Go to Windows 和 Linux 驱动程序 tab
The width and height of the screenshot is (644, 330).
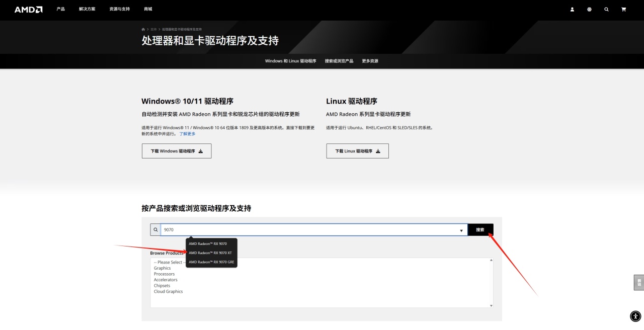291,61
